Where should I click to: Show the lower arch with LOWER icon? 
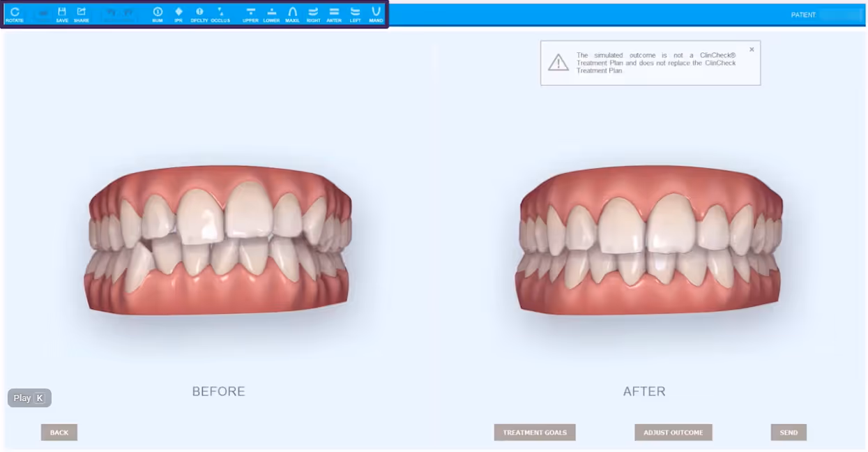(272, 14)
